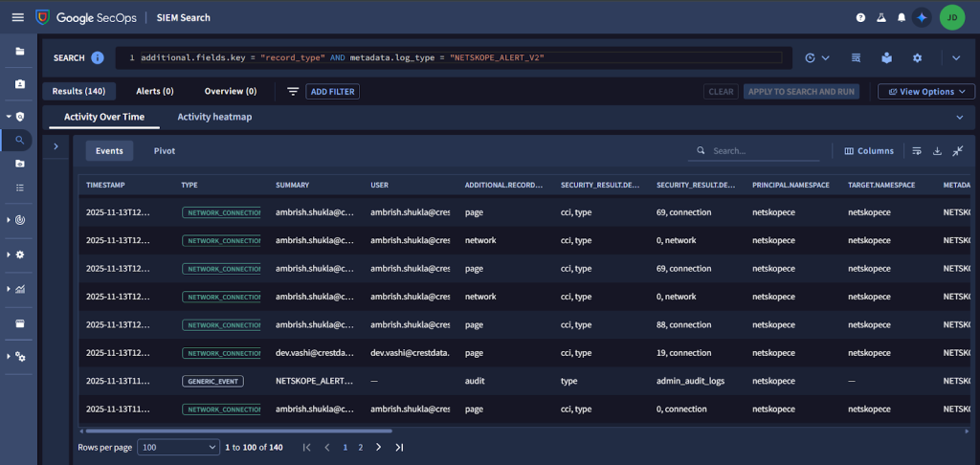Viewport: 980px width, 465px height.
Task: Open the marketplace store sidebar icon
Action: coord(20,323)
